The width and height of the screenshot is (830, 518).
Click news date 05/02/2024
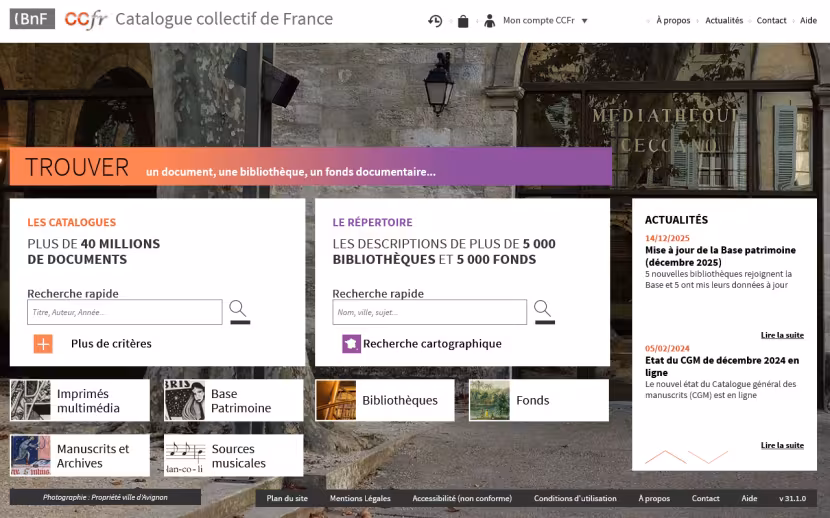[x=667, y=348]
